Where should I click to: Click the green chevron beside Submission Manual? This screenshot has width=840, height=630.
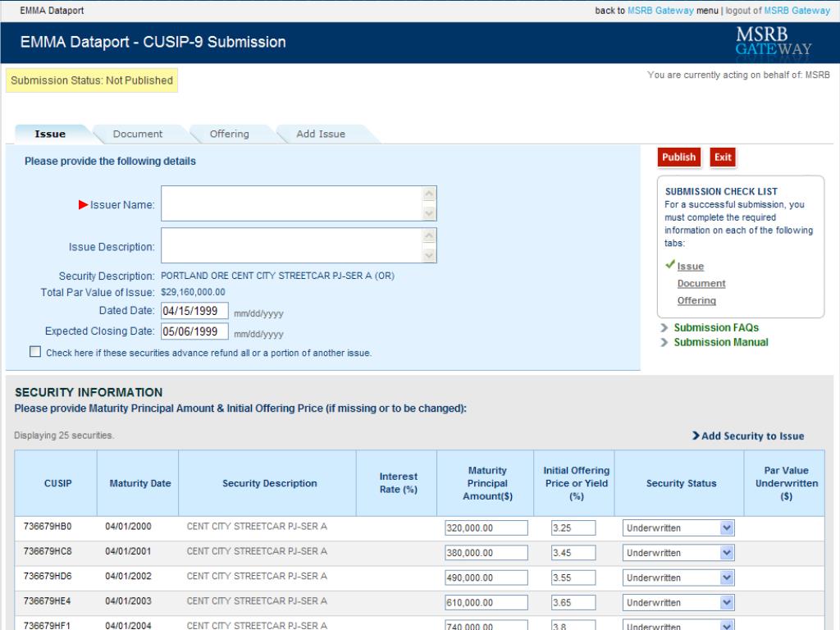click(x=666, y=342)
